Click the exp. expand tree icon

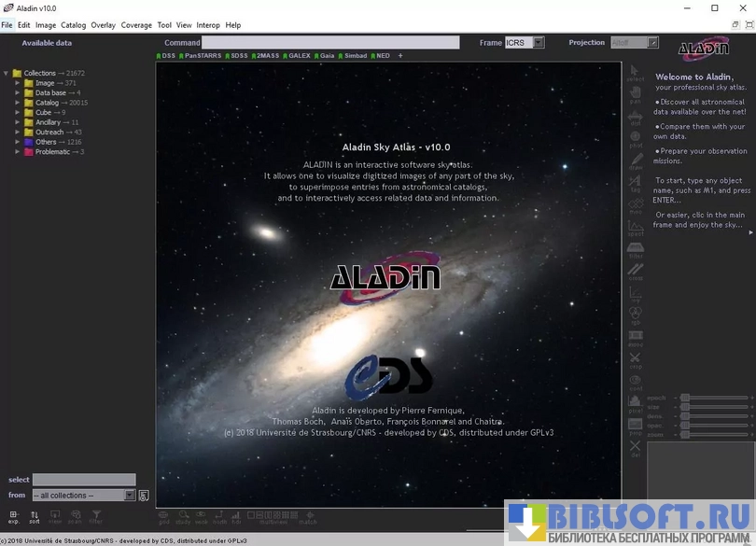pos(14,516)
